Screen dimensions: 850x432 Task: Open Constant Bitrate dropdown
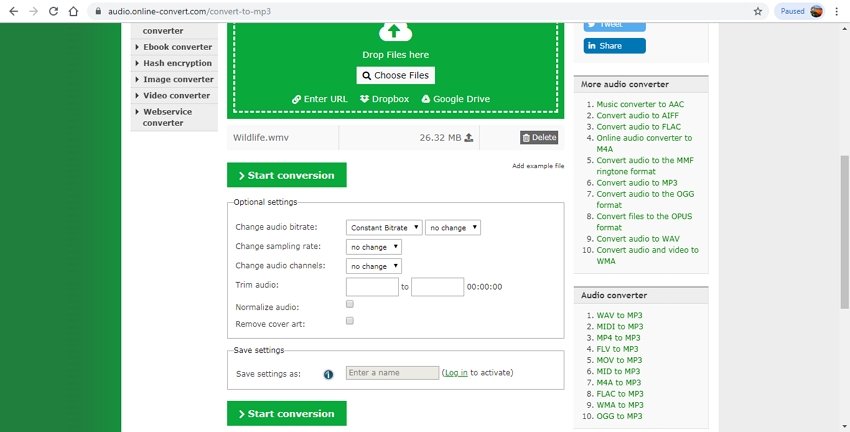384,228
